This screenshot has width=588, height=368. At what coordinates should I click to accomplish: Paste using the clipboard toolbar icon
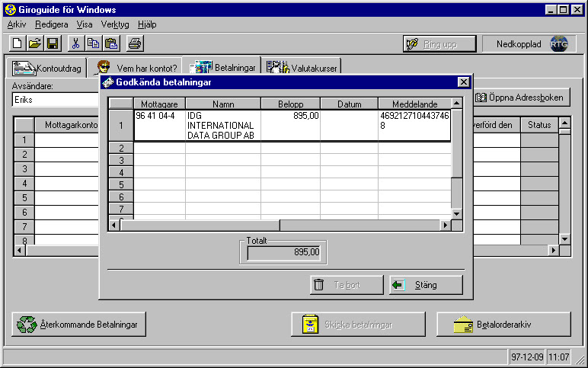coord(111,43)
